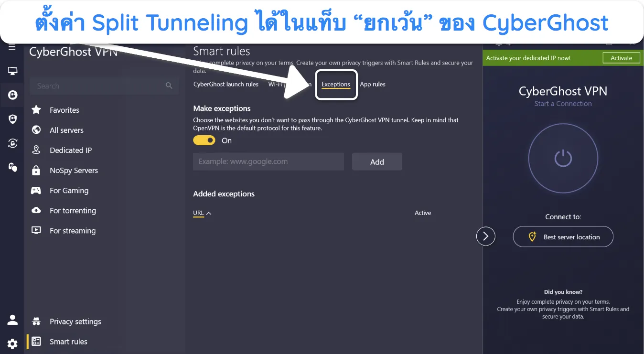Click the Add exception button
The width and height of the screenshot is (644, 354).
(x=377, y=161)
